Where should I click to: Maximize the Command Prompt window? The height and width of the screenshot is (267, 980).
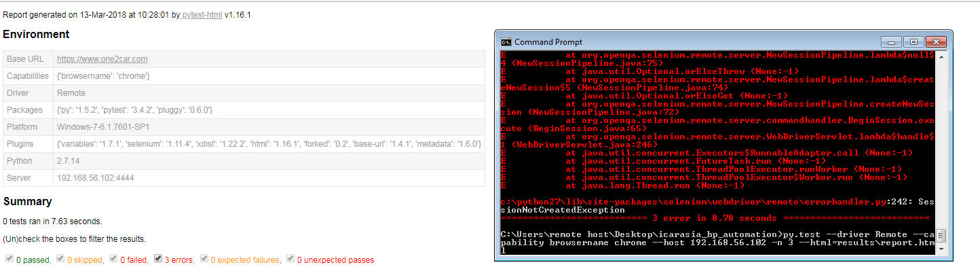913,41
